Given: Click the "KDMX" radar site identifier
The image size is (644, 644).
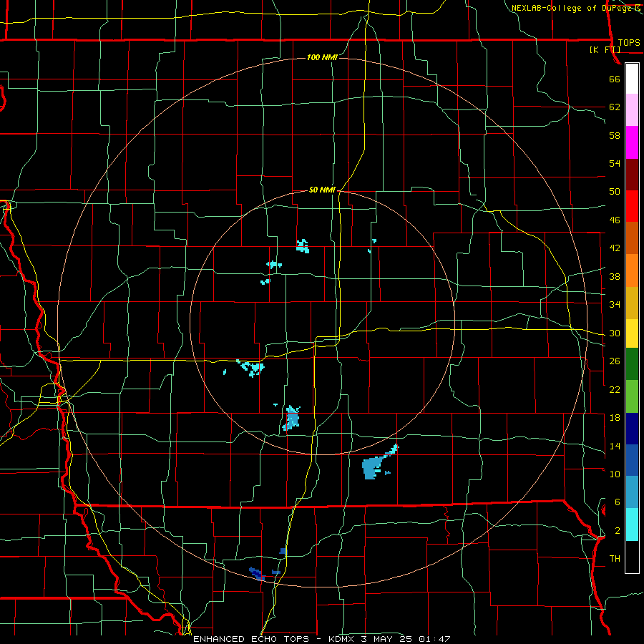Looking at the screenshot, I should pyautogui.click(x=341, y=639).
